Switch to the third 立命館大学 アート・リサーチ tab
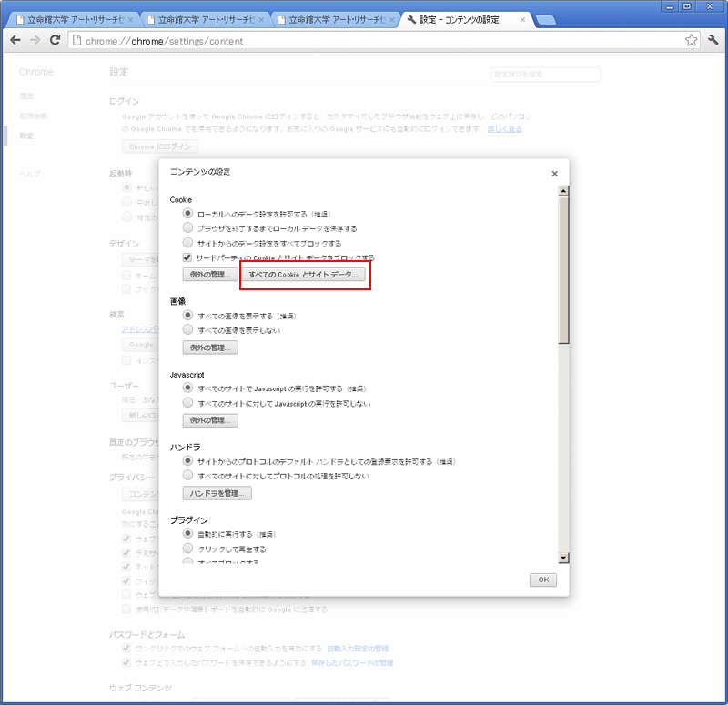Screen dimensions: 728x705 [x=332, y=20]
